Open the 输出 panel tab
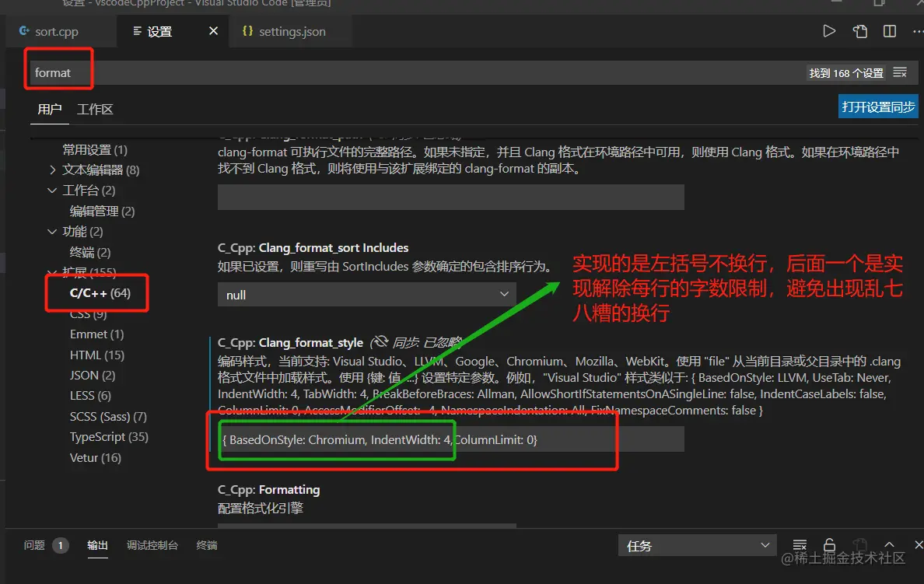The image size is (924, 584). pos(97,545)
